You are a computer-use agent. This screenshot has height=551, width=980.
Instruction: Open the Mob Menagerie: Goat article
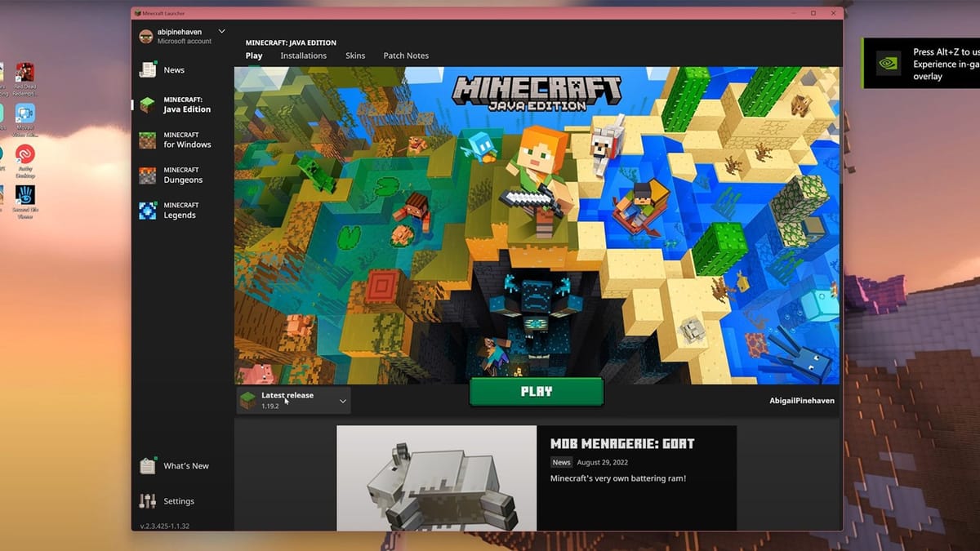tap(622, 443)
